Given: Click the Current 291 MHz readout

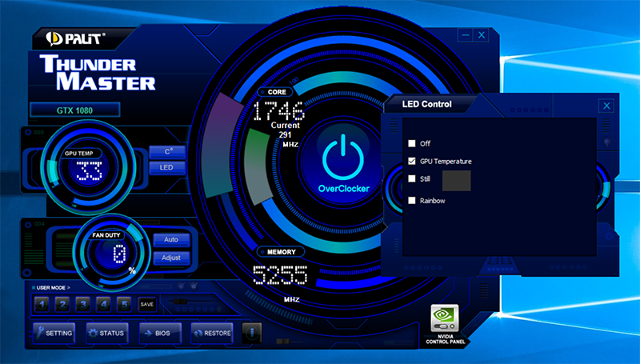Looking at the screenshot, I should tap(286, 134).
